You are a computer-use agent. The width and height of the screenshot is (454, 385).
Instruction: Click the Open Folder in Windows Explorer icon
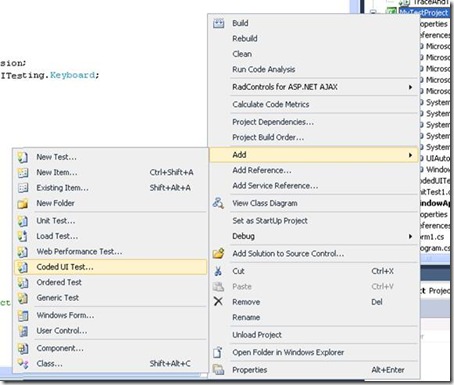point(218,352)
